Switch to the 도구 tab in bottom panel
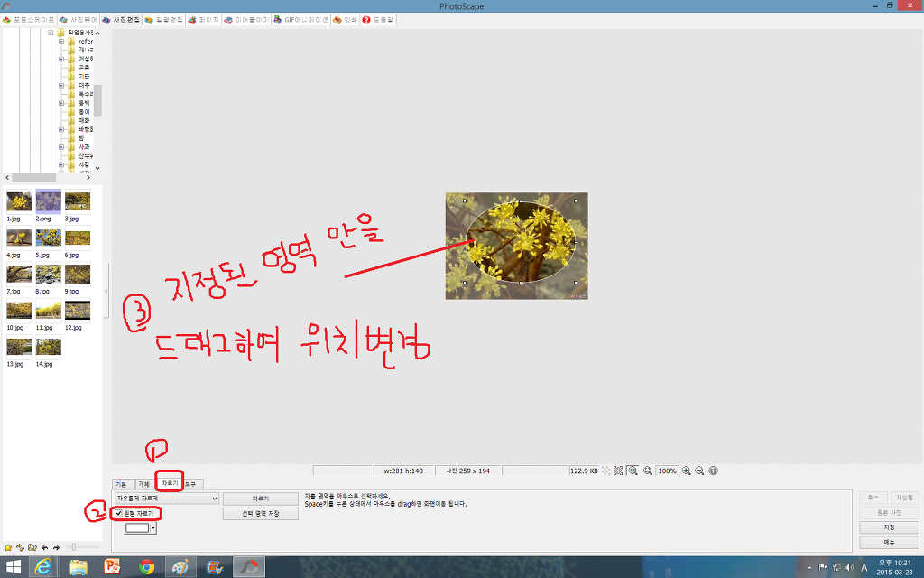This screenshot has height=578, width=924. click(190, 484)
